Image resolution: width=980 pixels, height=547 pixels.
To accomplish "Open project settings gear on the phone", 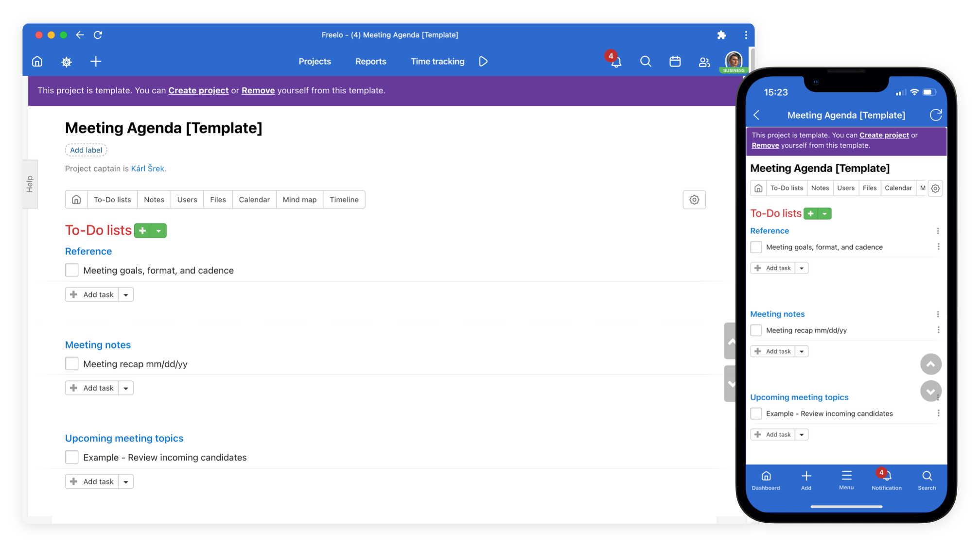I will (935, 188).
